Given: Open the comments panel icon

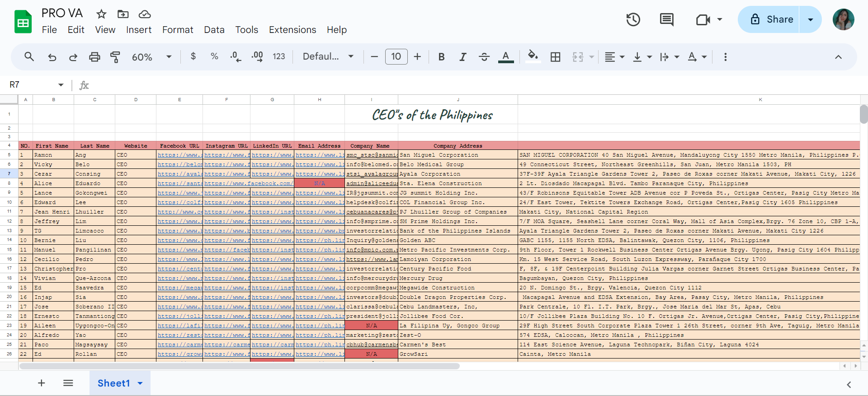Looking at the screenshot, I should [667, 19].
